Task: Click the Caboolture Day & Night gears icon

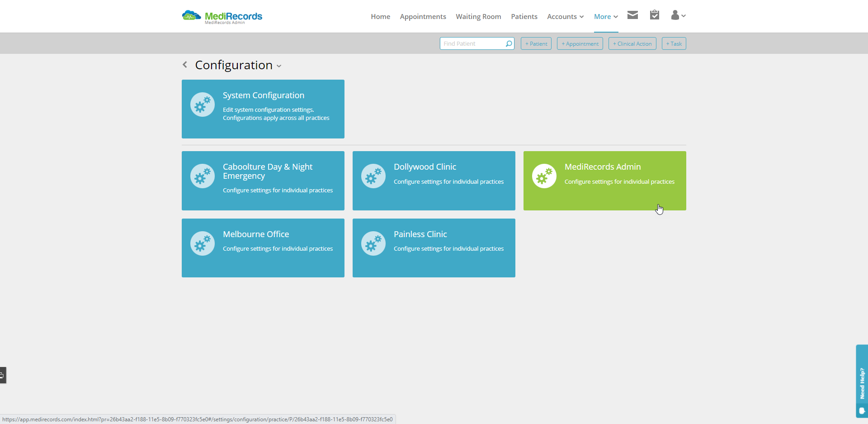Action: pos(203,176)
